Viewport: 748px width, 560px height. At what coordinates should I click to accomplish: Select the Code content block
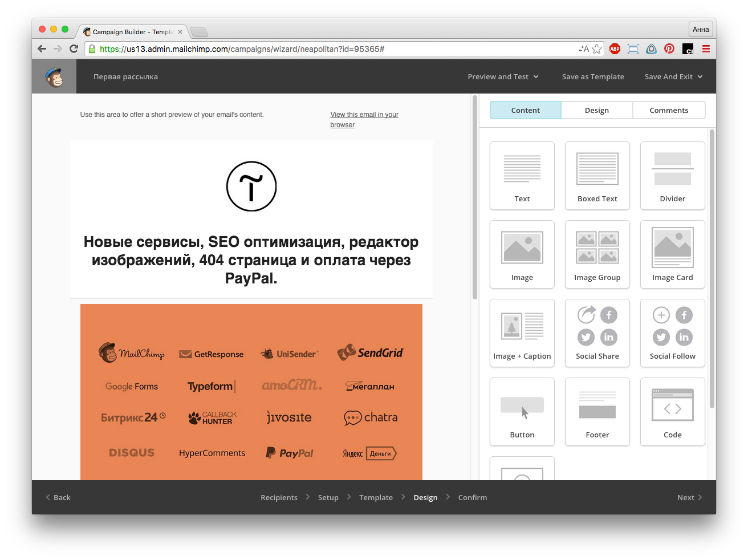(x=672, y=411)
